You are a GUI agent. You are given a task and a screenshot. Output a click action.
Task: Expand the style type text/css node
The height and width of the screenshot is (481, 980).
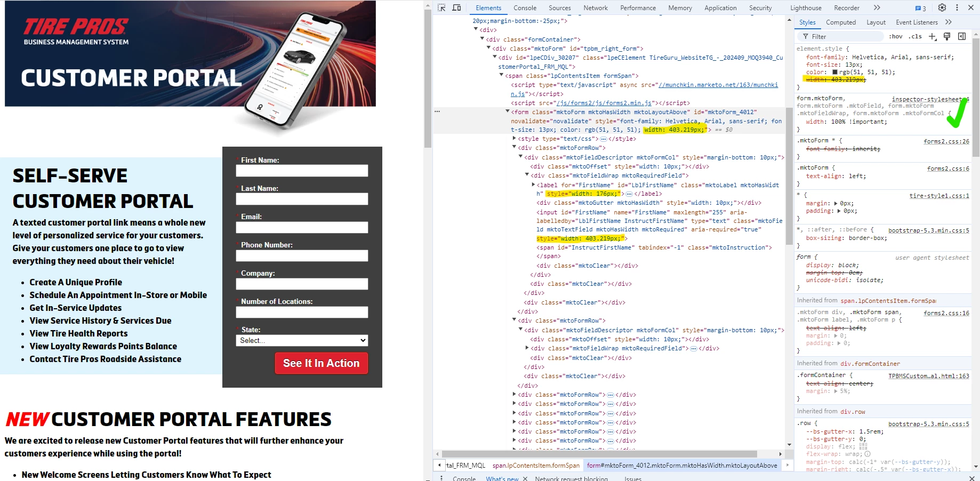pos(514,139)
